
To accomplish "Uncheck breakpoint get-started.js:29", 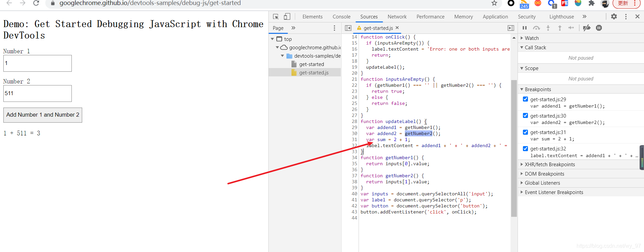I will tap(525, 99).
